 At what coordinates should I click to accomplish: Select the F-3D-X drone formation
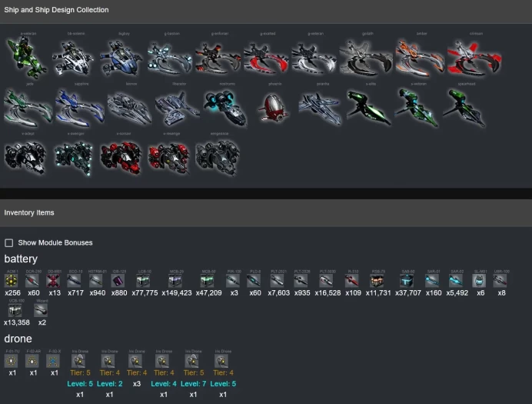click(x=53, y=361)
